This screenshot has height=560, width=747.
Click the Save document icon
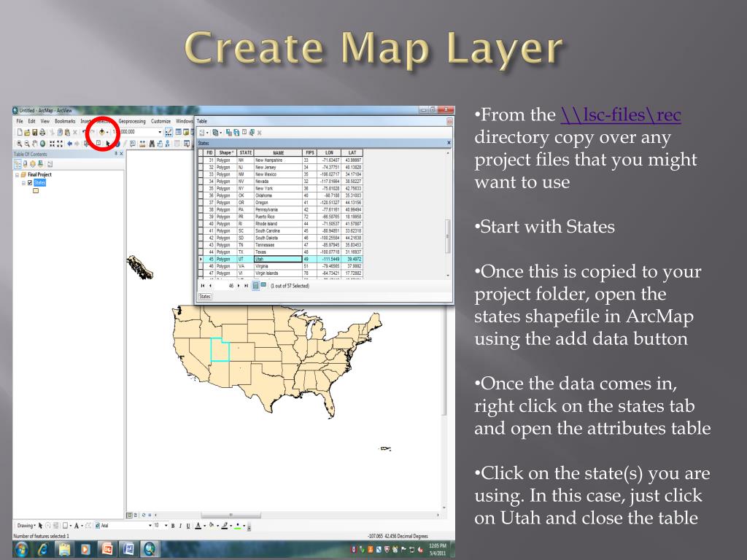(35, 132)
